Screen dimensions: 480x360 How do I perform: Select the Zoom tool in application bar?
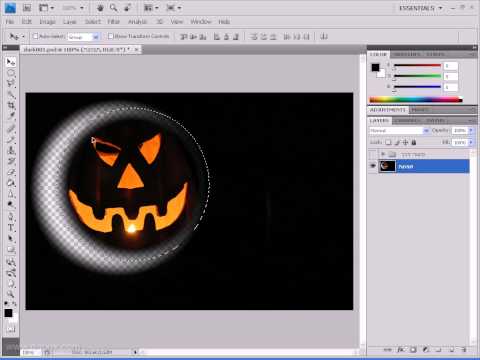113,8
